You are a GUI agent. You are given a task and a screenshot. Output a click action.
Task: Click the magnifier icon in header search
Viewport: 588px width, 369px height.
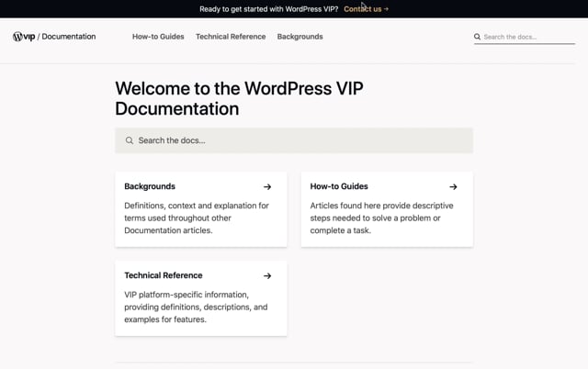tap(477, 37)
